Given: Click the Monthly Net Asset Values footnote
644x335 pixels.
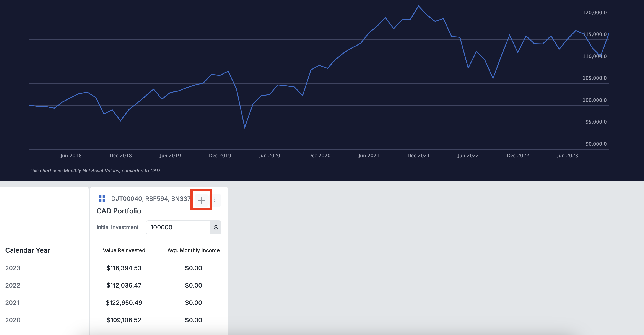Looking at the screenshot, I should (95, 171).
